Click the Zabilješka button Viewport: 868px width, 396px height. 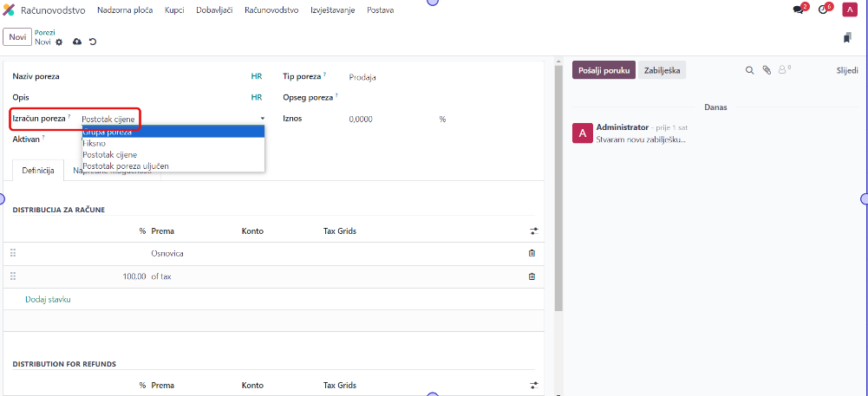662,70
